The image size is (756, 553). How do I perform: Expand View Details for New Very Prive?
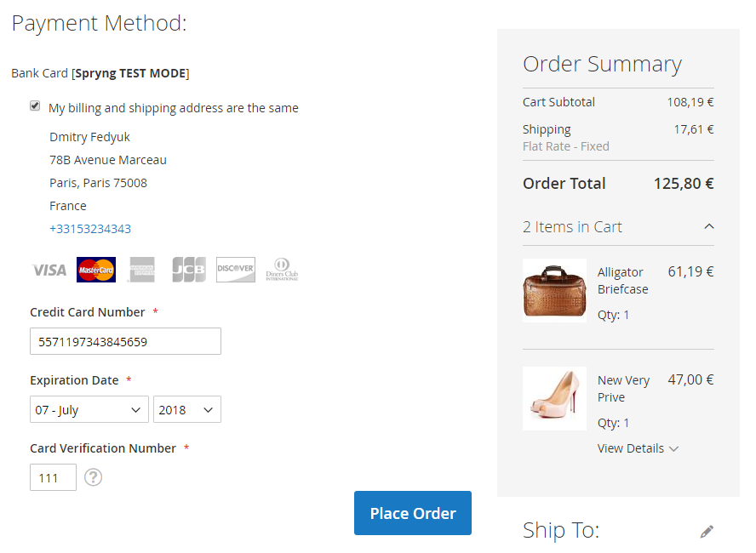(x=638, y=448)
